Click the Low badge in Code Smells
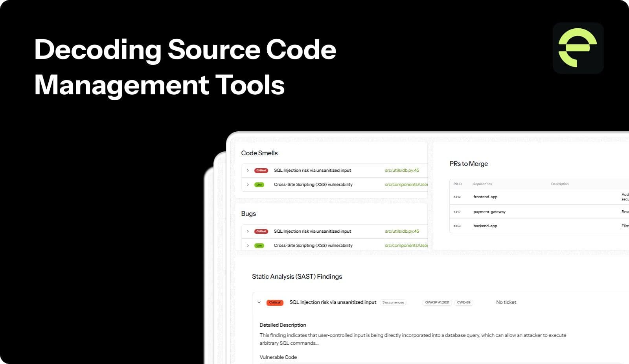 click(259, 185)
